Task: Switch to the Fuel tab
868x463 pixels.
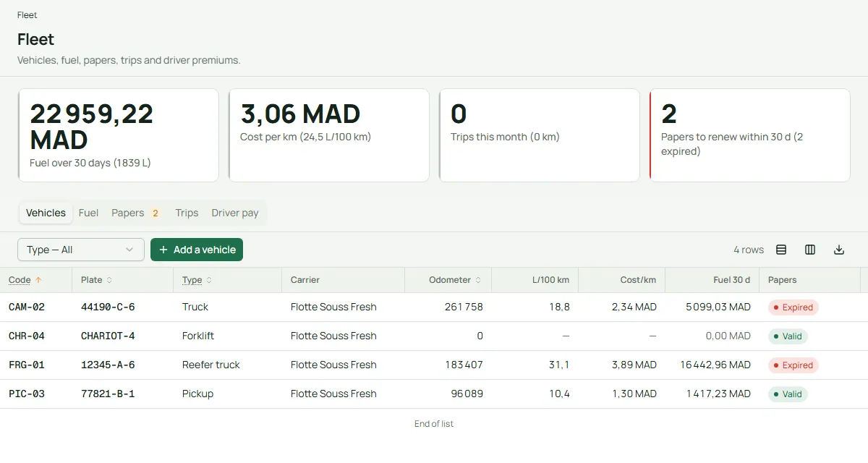Action: [x=88, y=213]
